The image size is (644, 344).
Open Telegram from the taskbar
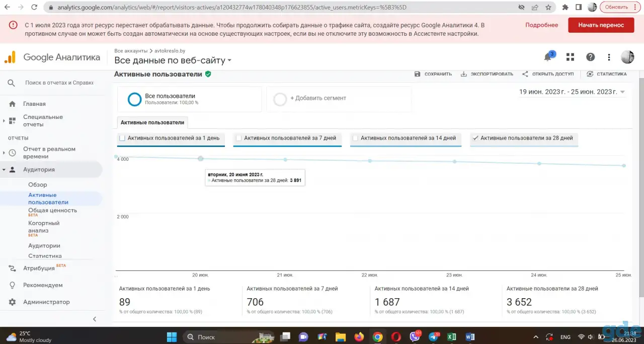433,337
